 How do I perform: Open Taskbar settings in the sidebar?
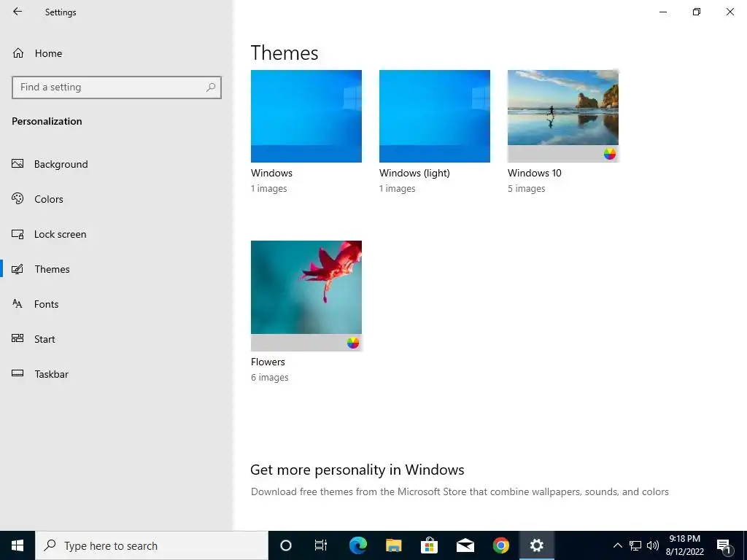click(117, 374)
